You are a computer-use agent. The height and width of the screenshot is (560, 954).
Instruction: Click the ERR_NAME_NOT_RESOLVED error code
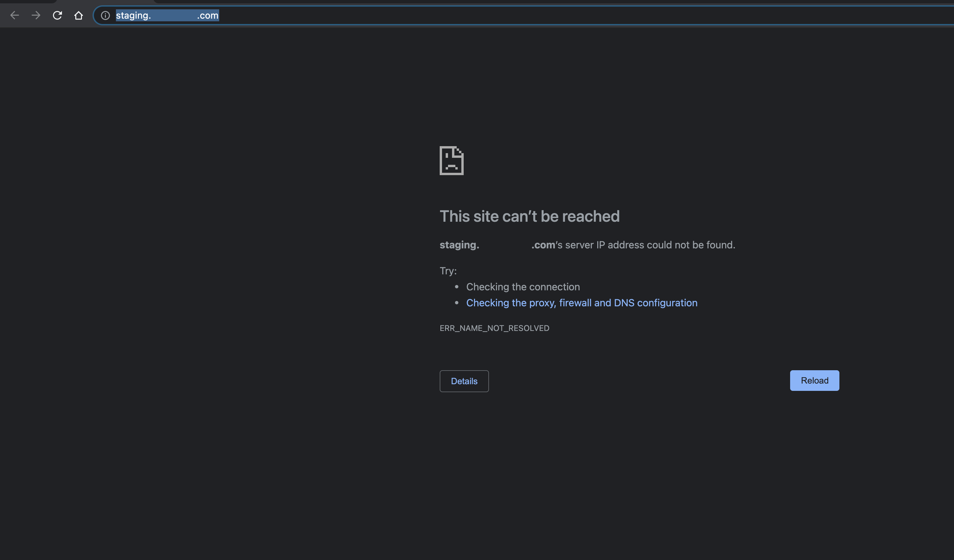tap(494, 328)
